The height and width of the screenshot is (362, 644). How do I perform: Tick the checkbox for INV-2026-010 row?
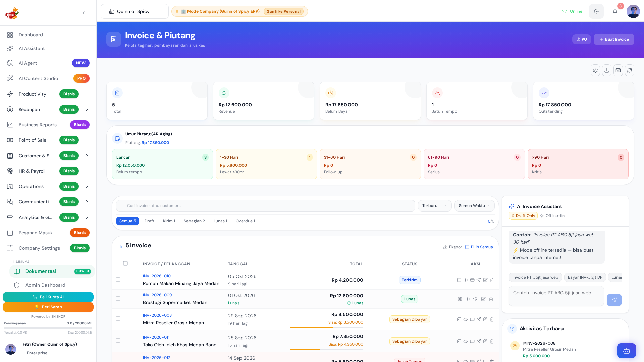[x=118, y=279]
